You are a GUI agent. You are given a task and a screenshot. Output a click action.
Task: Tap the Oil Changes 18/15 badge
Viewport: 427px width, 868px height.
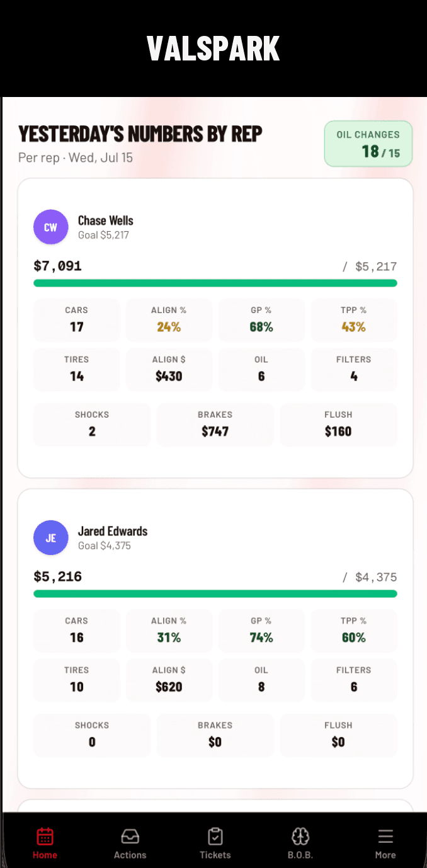pyautogui.click(x=368, y=144)
